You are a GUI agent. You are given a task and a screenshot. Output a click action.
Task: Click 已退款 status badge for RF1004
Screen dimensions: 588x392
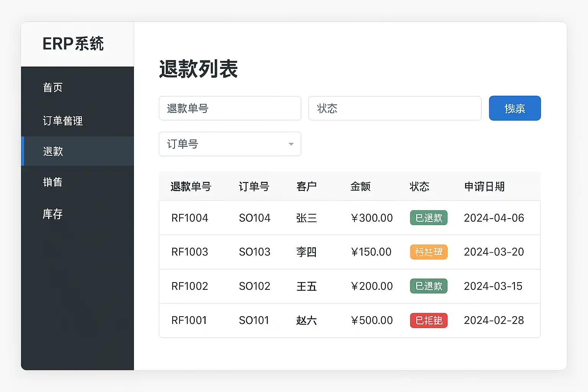tap(428, 218)
